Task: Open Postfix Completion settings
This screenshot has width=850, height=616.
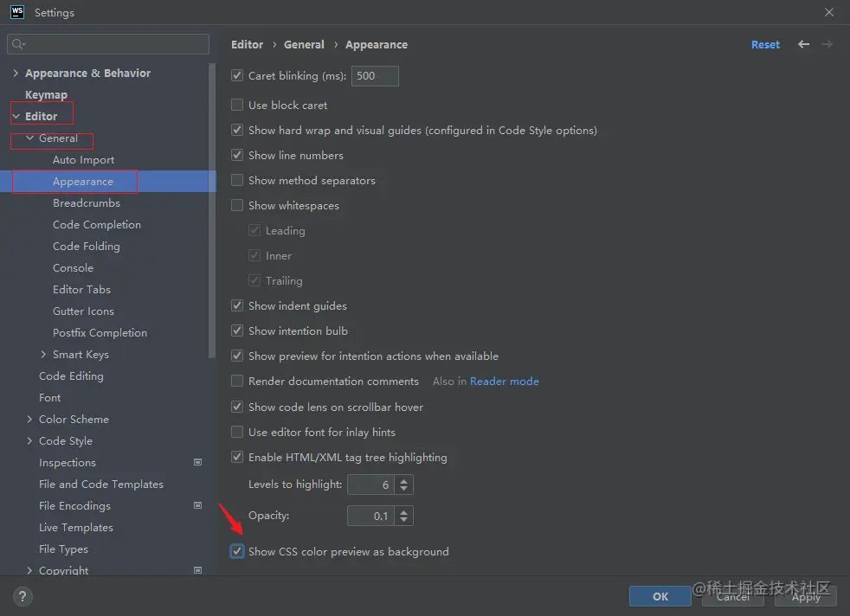Action: point(100,332)
